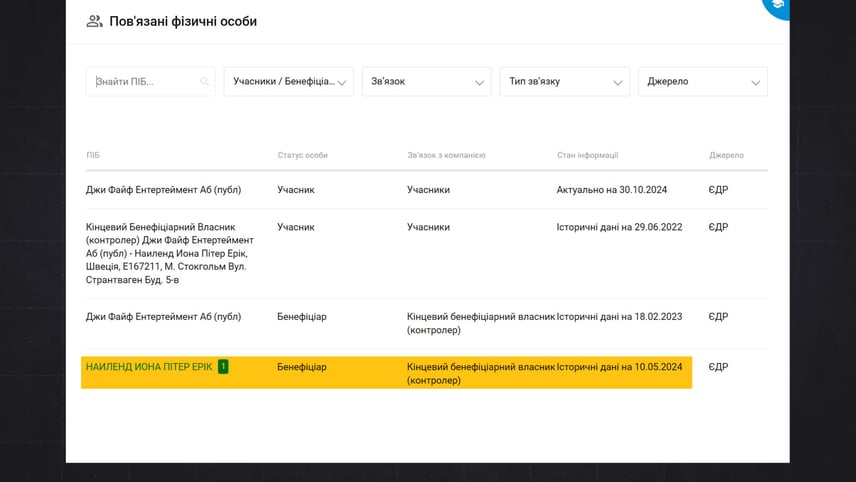The width and height of the screenshot is (856, 482).
Task: Click the "Стан інформації" column header
Action: click(587, 155)
